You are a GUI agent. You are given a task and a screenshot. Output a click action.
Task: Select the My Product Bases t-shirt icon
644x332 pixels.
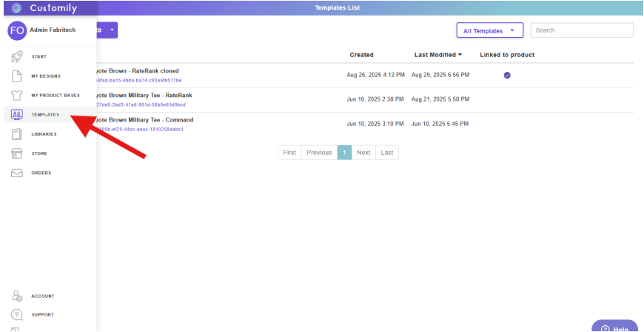(16, 95)
